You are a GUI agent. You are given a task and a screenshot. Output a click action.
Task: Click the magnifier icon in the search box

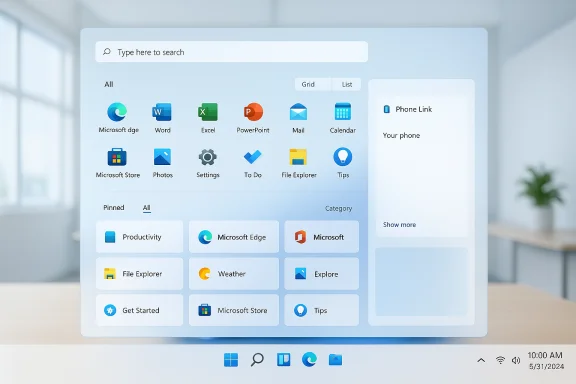click(x=107, y=52)
